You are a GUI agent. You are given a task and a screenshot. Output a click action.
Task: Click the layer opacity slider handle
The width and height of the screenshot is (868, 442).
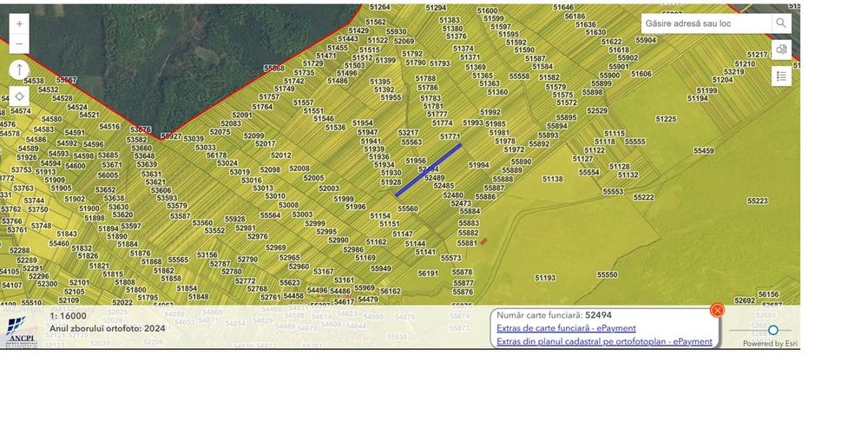coord(773,330)
